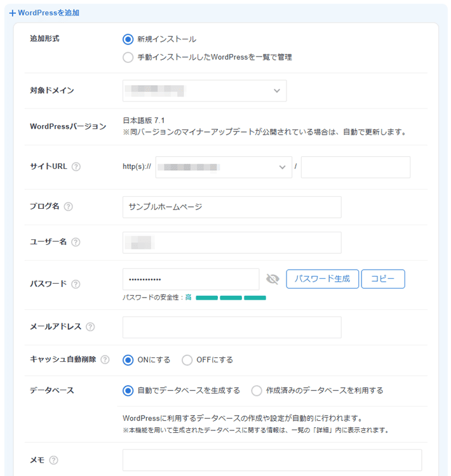
Task: Select 新規インストール radio button
Action: click(x=128, y=39)
